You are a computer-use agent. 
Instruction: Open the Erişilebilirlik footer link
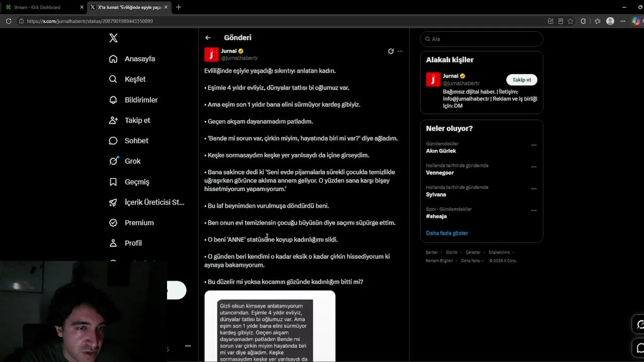(x=499, y=252)
